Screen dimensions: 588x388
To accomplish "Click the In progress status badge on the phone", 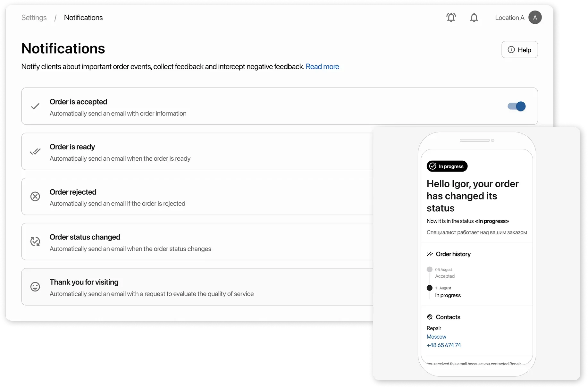I will (x=447, y=166).
